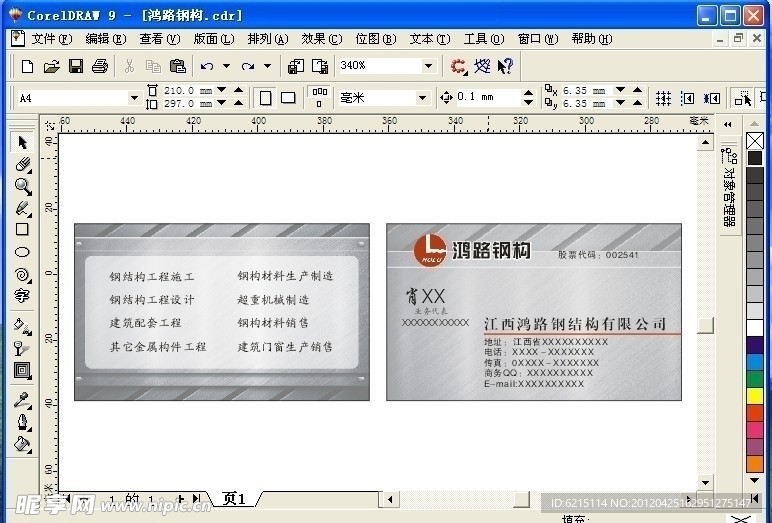Toggle snap to guidelines button

coord(687,98)
